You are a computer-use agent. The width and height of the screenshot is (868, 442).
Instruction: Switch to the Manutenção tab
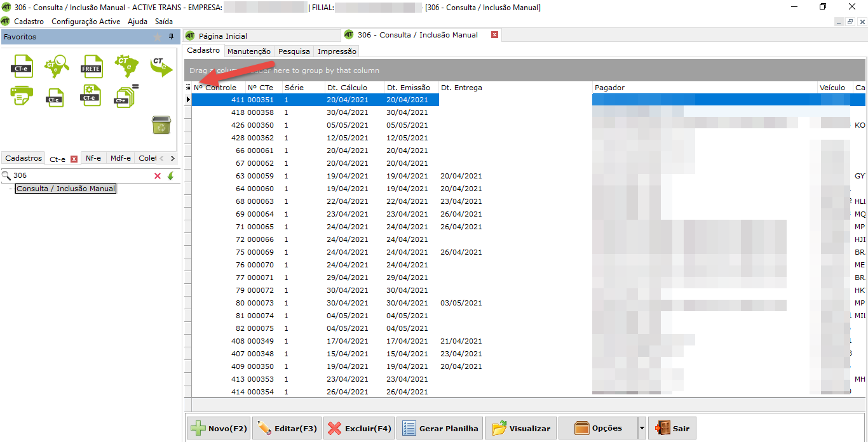[x=248, y=51]
